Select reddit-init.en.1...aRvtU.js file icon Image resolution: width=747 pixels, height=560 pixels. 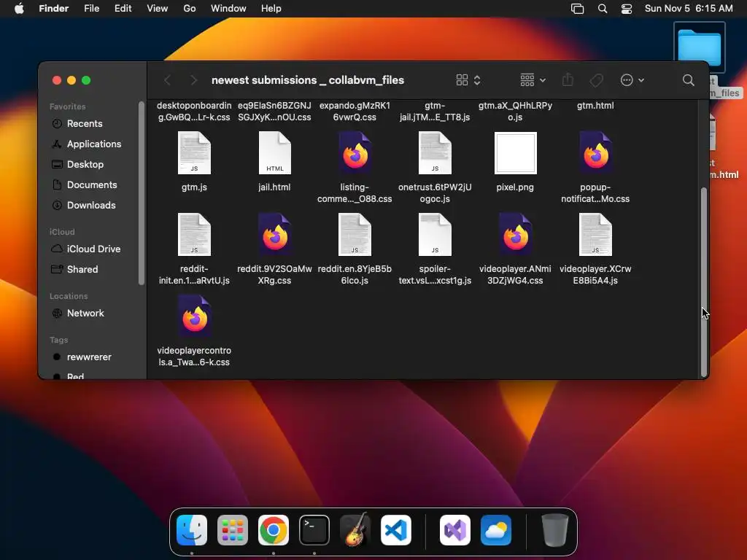(194, 234)
